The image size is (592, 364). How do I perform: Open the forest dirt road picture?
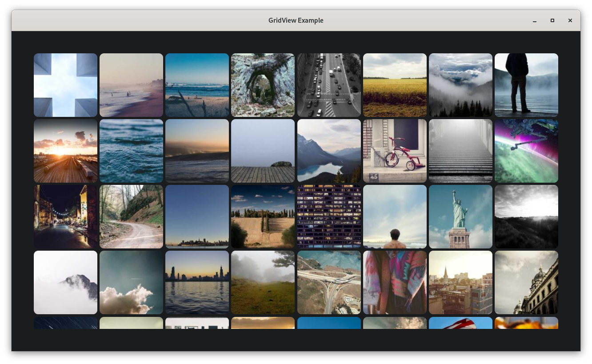(131, 216)
